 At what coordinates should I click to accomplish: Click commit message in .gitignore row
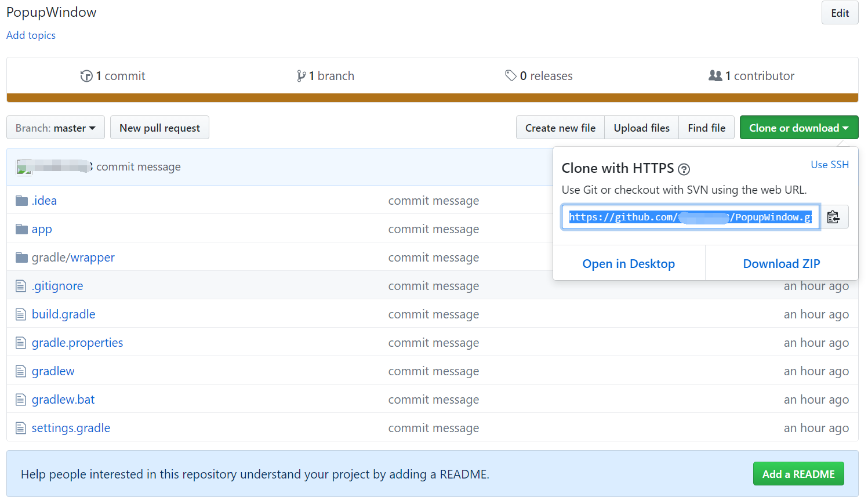434,286
